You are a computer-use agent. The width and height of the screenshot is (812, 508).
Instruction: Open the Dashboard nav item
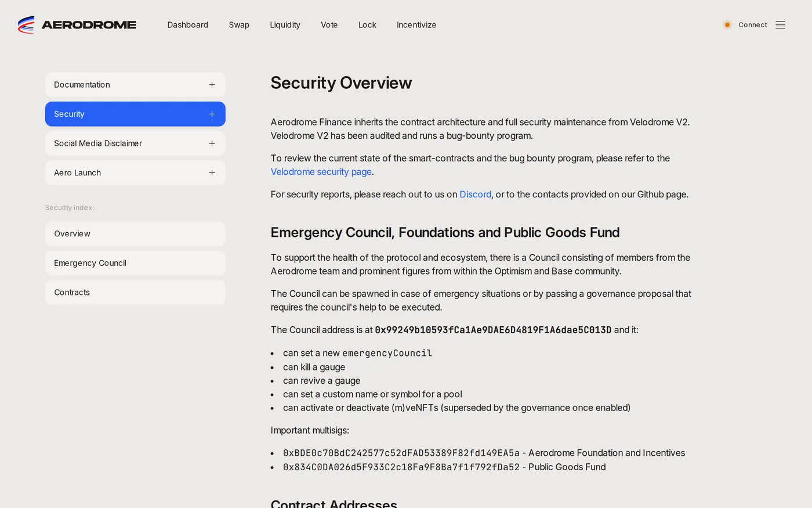[x=187, y=25]
